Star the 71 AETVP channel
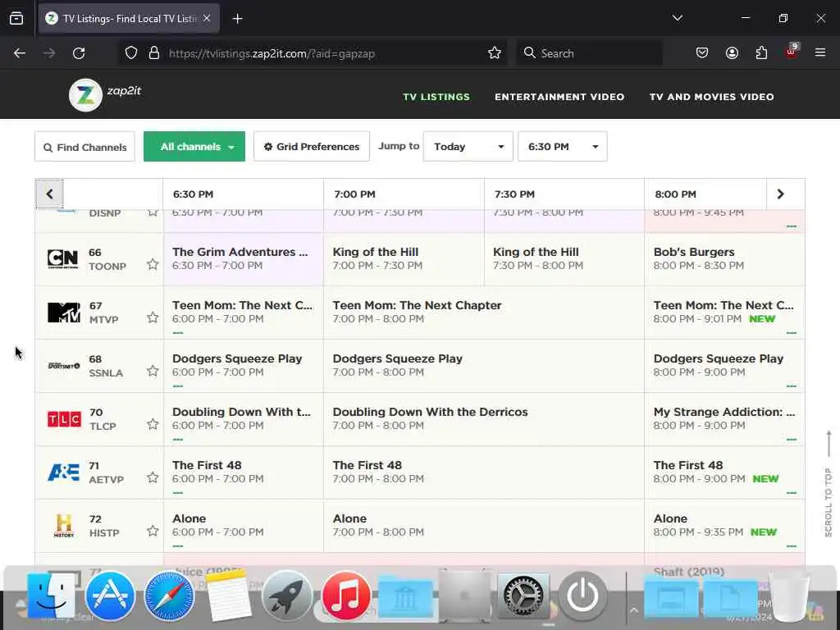 pos(153,477)
